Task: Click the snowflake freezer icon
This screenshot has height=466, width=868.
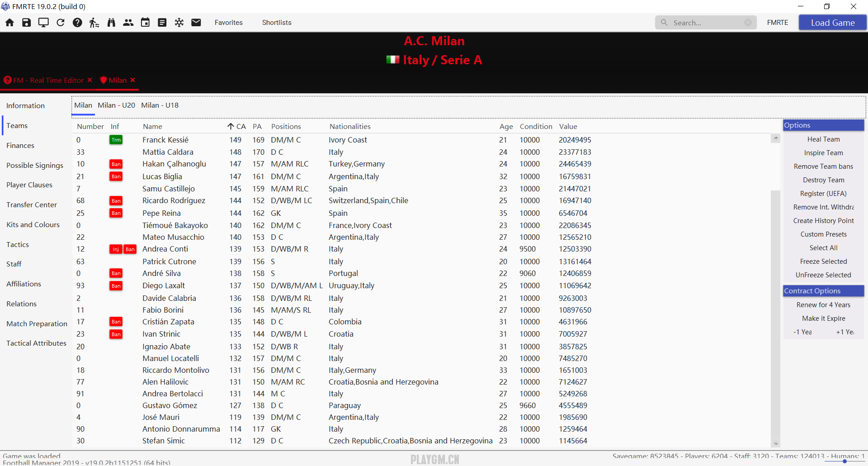Action: pos(179,23)
